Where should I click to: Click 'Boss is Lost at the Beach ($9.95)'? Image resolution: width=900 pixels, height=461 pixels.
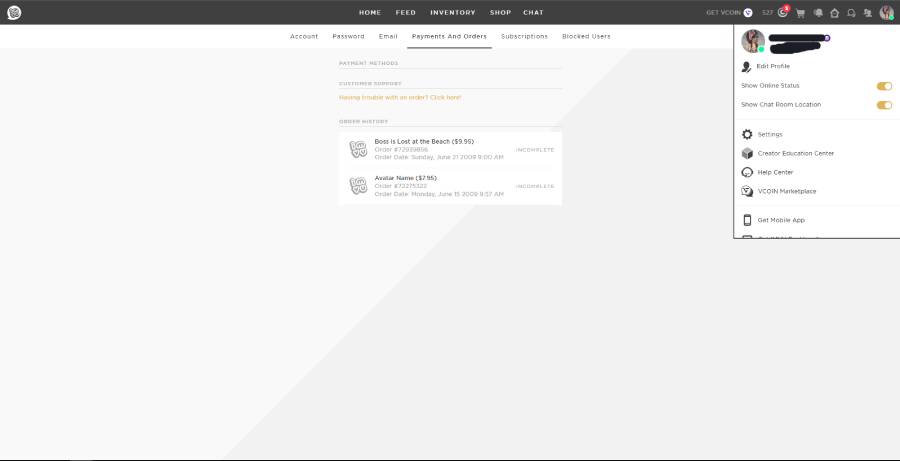[424, 141]
